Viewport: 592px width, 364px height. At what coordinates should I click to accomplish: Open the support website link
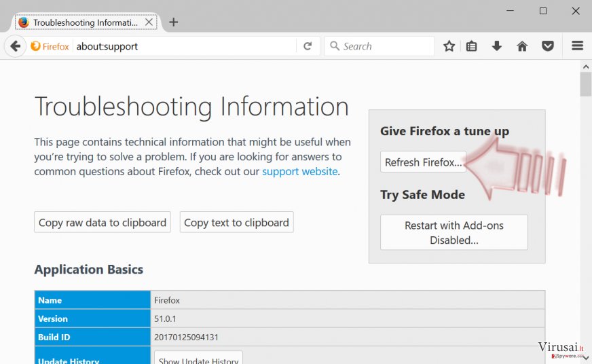[300, 171]
